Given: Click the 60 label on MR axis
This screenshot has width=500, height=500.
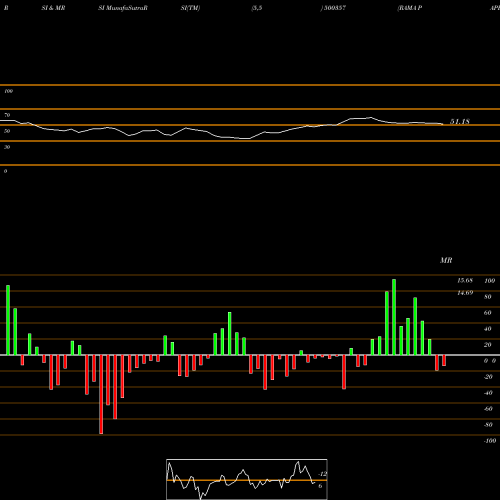Looking at the screenshot, I should 488,313.
